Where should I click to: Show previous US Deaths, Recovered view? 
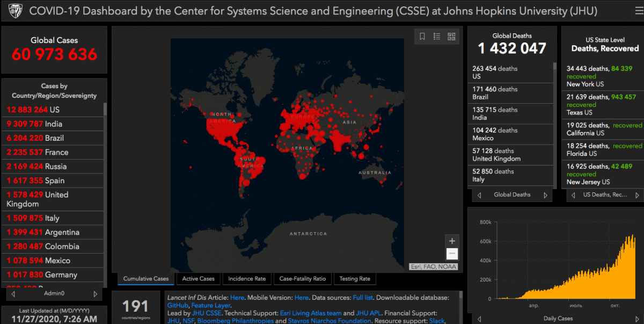point(573,195)
